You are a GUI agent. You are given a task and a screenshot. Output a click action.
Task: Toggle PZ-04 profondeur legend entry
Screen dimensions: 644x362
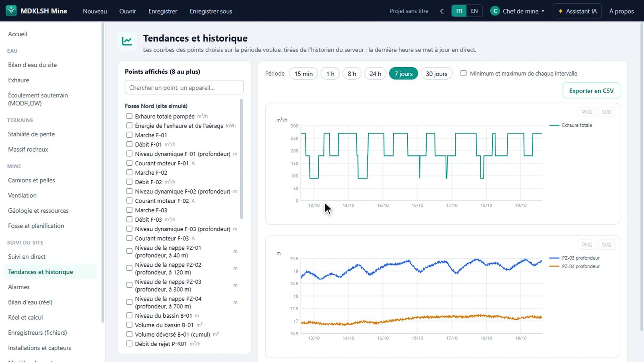[575, 266]
